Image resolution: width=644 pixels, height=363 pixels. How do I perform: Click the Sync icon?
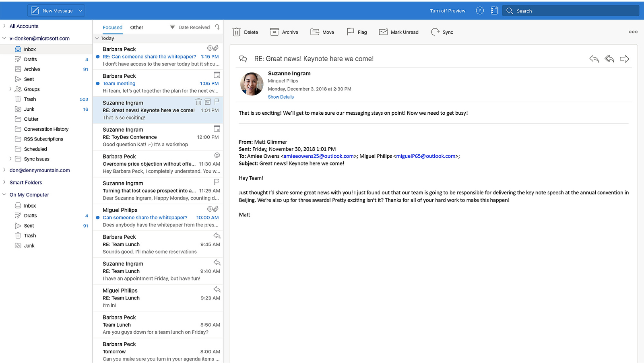click(x=435, y=32)
